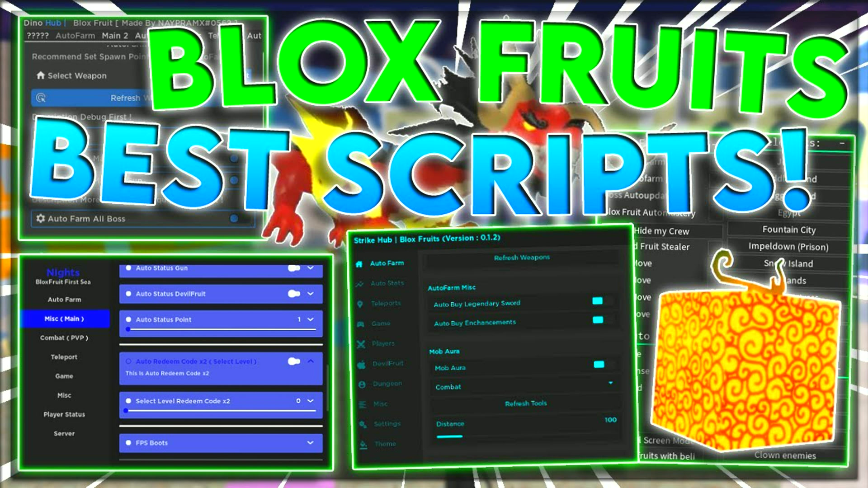Select Combat PVP tab in Nights panel

coord(64,337)
